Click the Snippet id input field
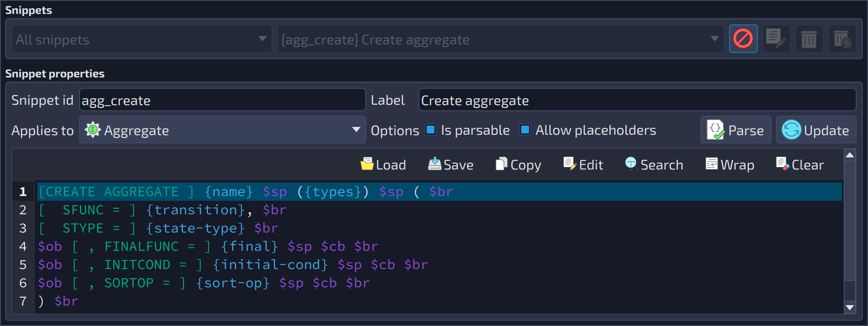This screenshot has height=326, width=868. (222, 100)
